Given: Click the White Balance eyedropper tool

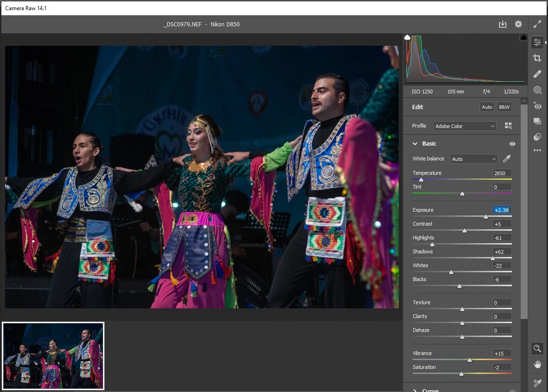Looking at the screenshot, I should pos(507,159).
